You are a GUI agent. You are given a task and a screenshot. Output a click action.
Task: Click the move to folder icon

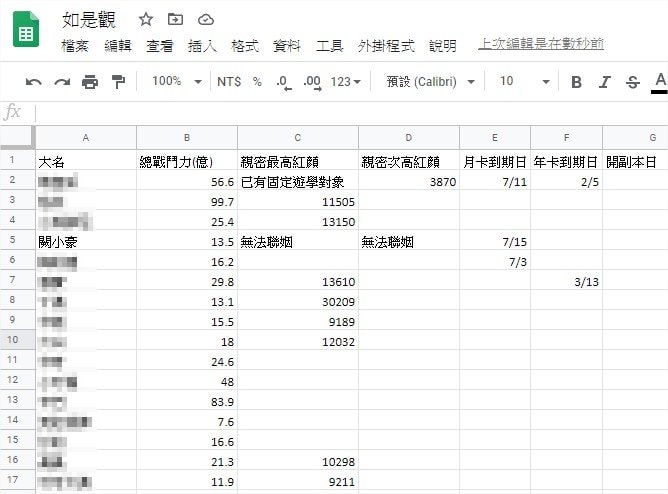(176, 19)
